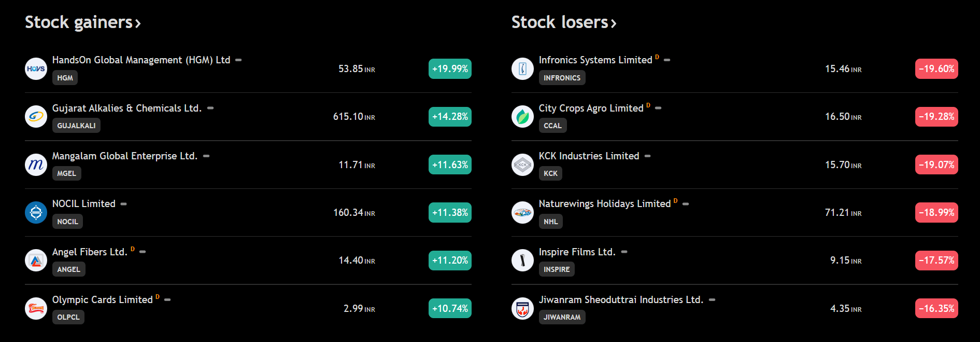This screenshot has height=342, width=980.
Task: Open the Jiwanram Sheoduttrai Industries logo
Action: [x=522, y=308]
